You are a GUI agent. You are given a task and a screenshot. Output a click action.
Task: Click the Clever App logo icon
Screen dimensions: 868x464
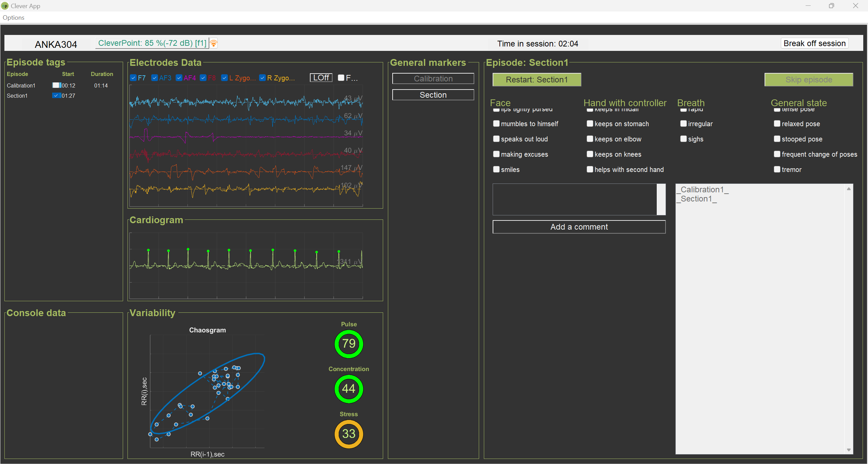point(5,6)
